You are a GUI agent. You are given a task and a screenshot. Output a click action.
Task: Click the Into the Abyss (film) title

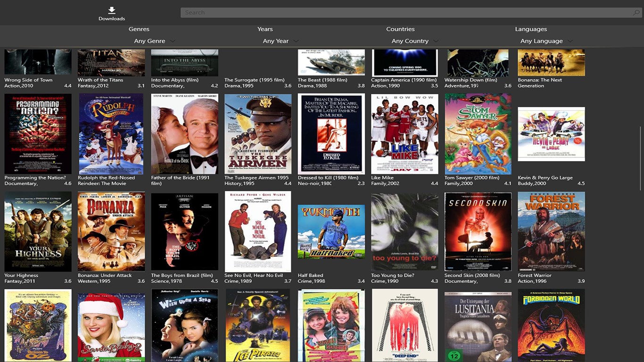174,80
